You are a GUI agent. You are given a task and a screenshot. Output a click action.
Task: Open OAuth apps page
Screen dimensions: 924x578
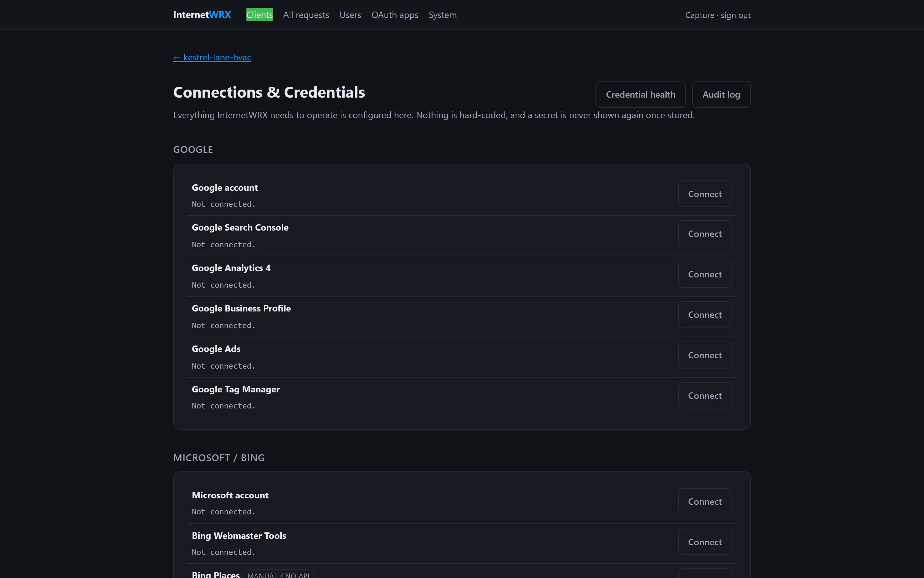(394, 15)
